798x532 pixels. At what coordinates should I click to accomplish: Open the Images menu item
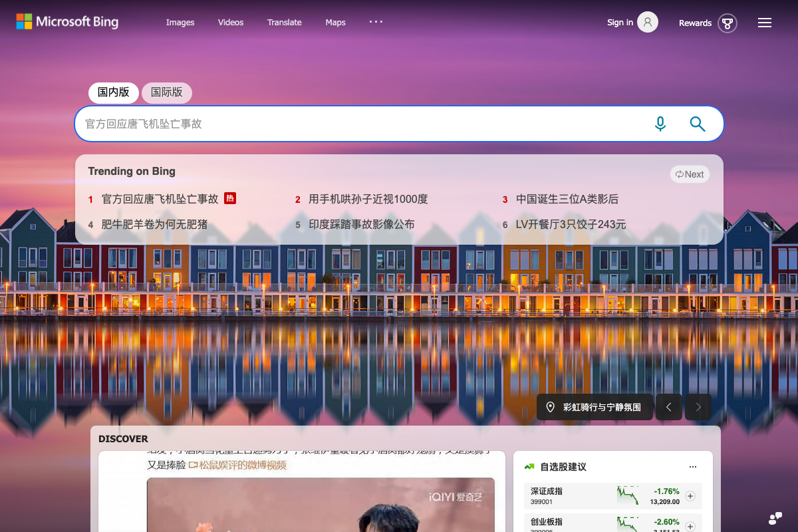[x=180, y=23]
